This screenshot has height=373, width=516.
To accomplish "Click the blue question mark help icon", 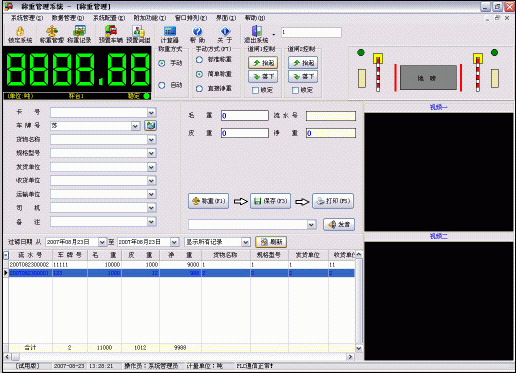I will 197,31.
